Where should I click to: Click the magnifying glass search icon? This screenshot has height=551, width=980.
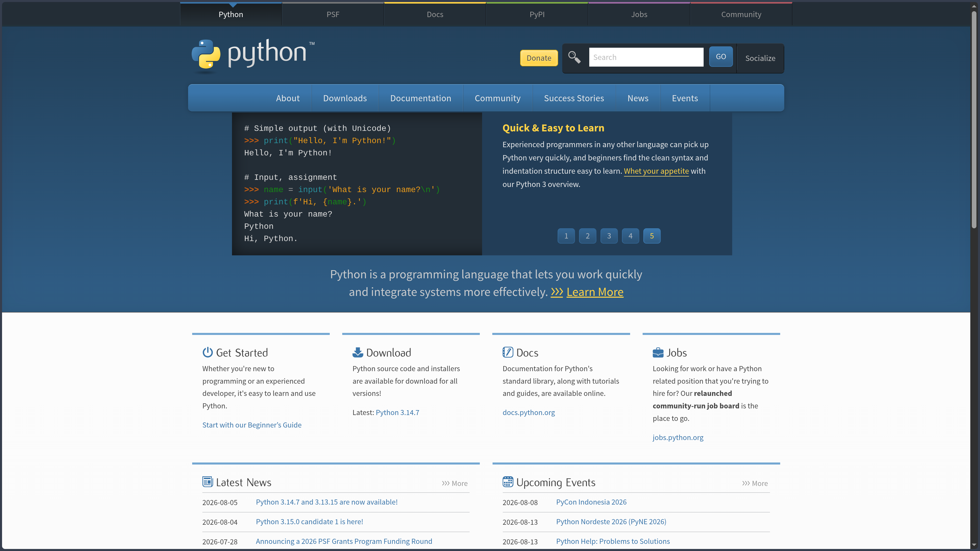[574, 57]
